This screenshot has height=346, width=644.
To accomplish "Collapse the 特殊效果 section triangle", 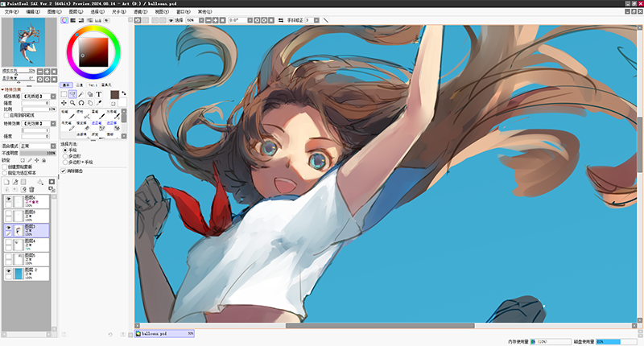I will pos(2,89).
